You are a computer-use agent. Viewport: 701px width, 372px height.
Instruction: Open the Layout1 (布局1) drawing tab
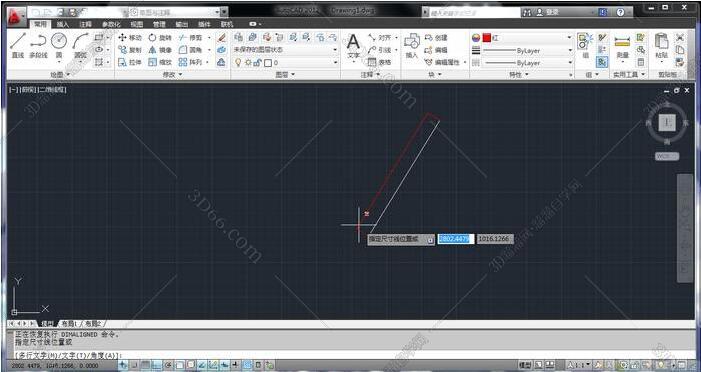[x=69, y=323]
